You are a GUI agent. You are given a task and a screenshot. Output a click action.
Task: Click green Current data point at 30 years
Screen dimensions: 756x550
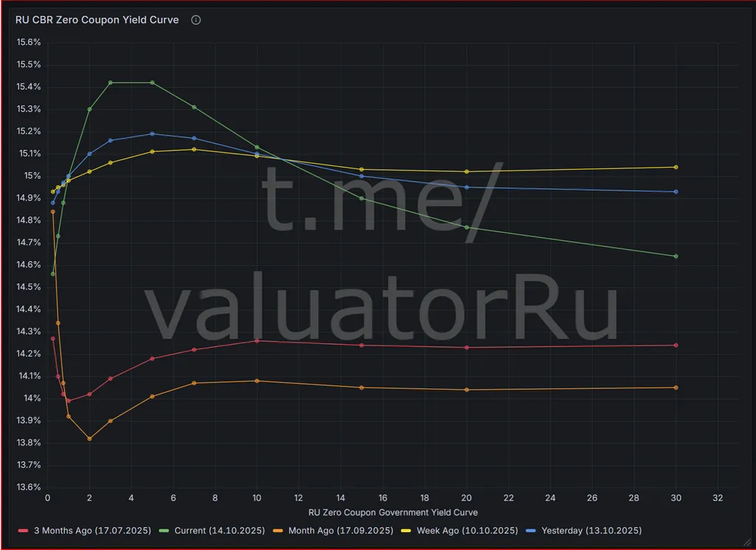pos(676,256)
